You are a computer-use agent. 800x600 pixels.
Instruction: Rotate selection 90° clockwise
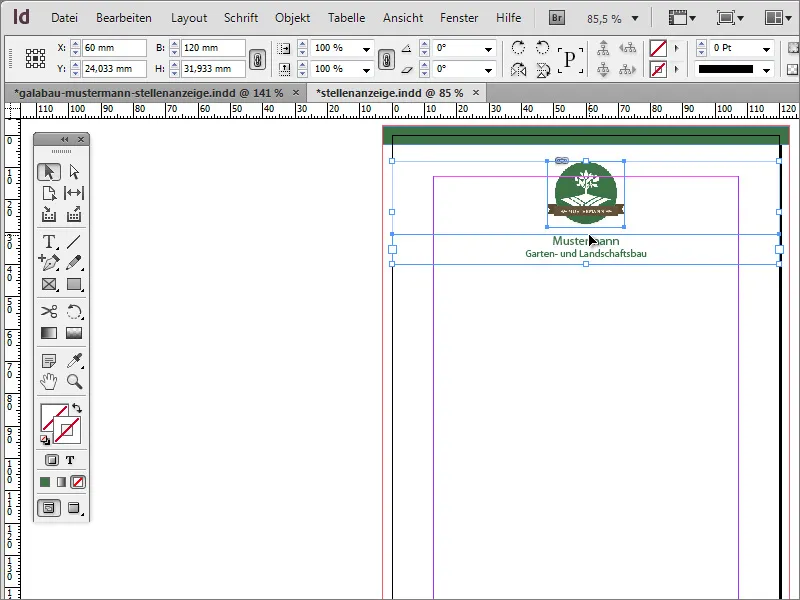point(518,48)
